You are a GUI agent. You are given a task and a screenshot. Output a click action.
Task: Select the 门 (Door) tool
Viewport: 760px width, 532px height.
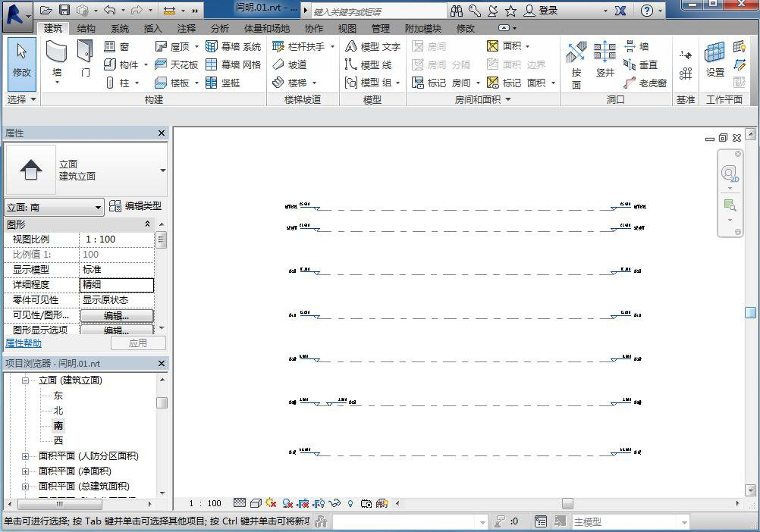[x=85, y=59]
